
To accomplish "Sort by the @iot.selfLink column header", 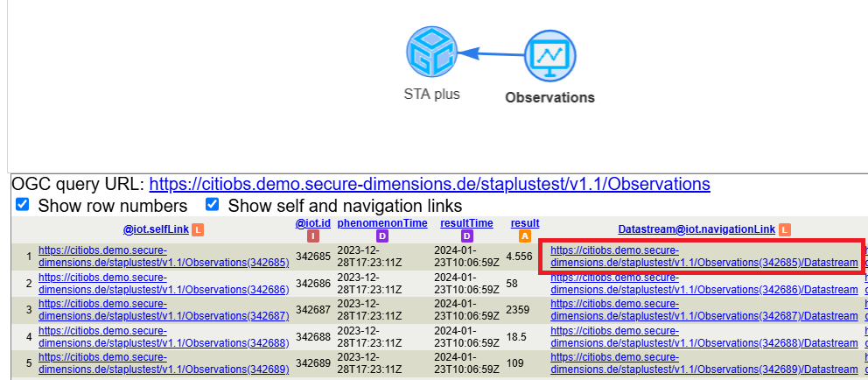I will [156, 229].
